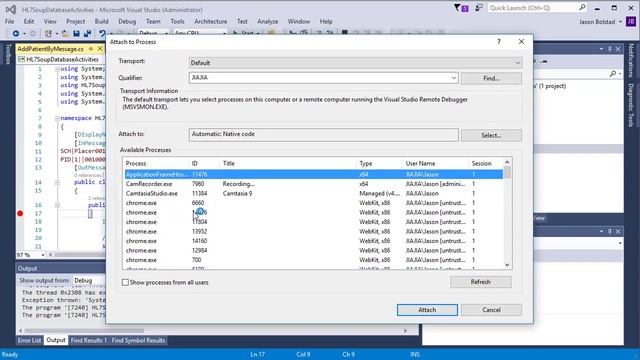Image resolution: width=640 pixels, height=360 pixels.
Task: Open the Transport dropdown
Action: coord(517,63)
